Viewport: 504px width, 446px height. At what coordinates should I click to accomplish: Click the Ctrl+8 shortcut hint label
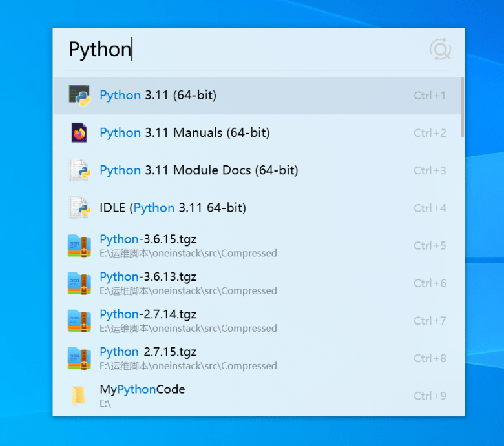(430, 358)
